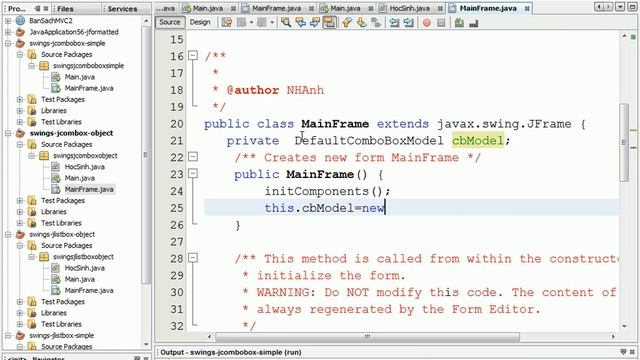Viewport: 640px width, 360px height.
Task: Collapse comment fold at line 22
Action: [x=193, y=157]
